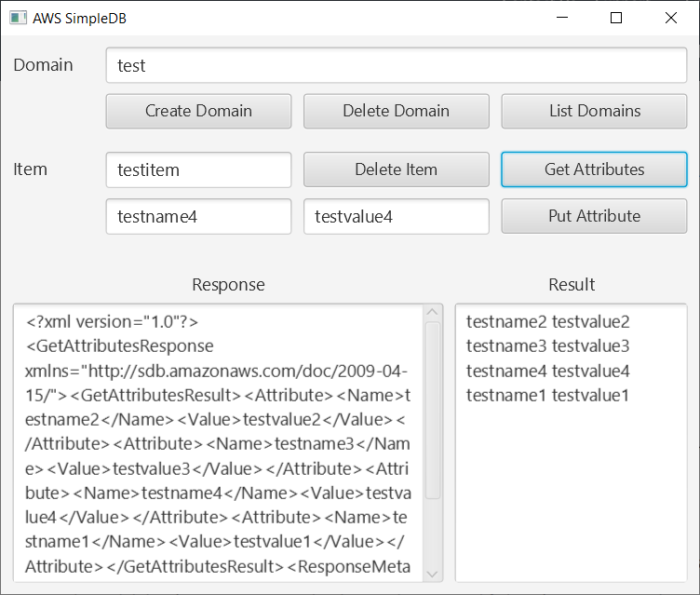Select testname2 testvalue2 in Result list

tap(548, 322)
